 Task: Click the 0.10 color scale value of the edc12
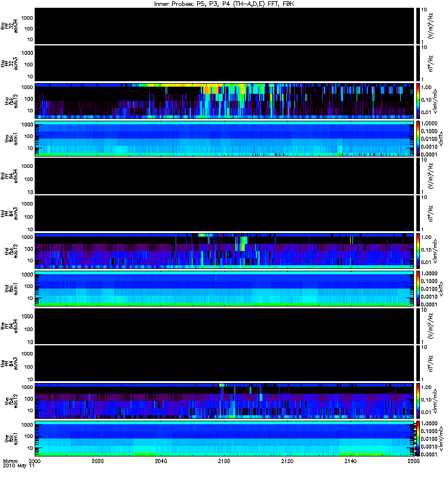[x=426, y=400]
